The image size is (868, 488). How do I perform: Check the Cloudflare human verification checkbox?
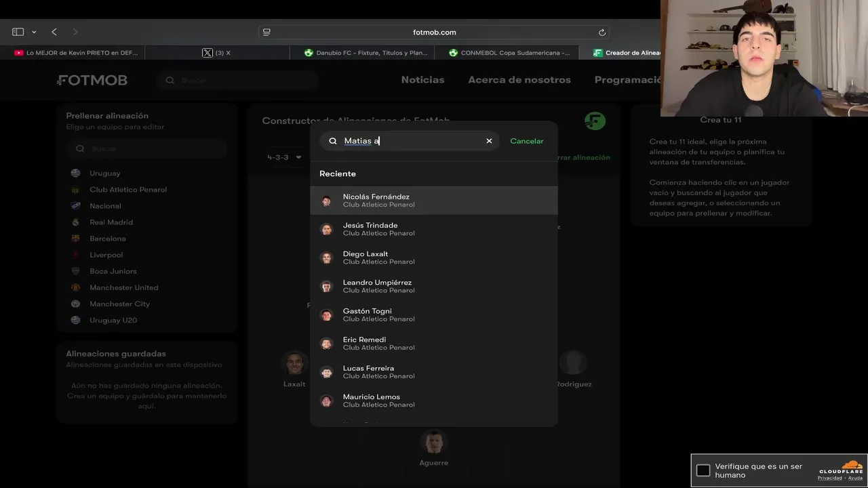click(703, 470)
